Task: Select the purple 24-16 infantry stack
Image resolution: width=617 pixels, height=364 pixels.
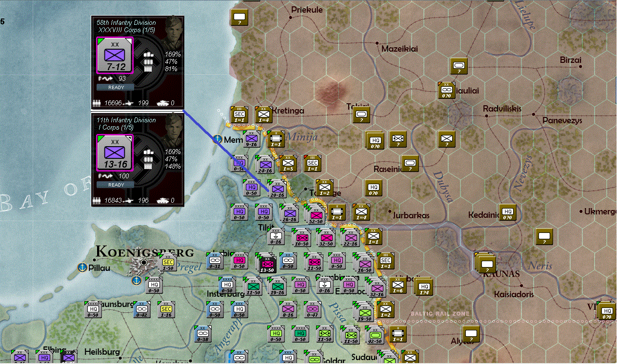Action: pyautogui.click(x=265, y=165)
